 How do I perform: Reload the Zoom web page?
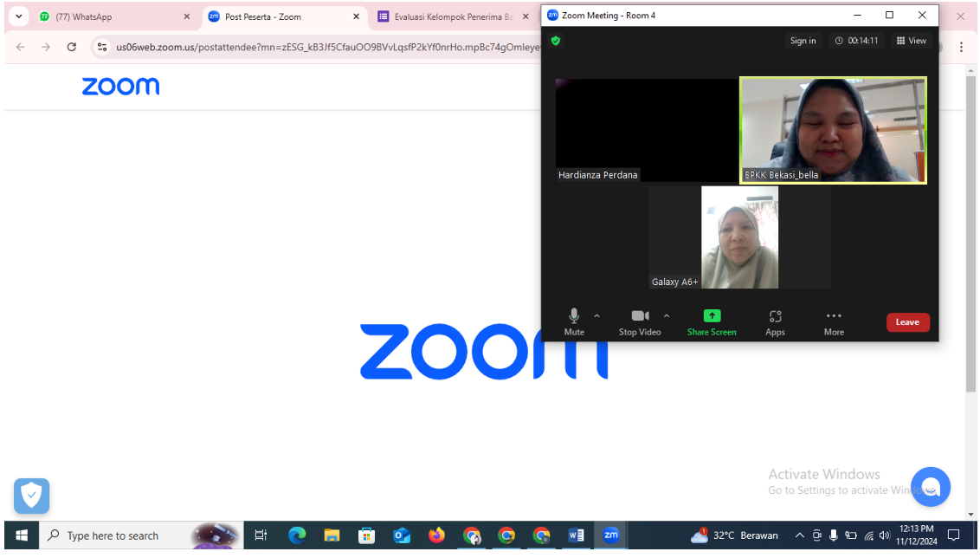tap(71, 47)
